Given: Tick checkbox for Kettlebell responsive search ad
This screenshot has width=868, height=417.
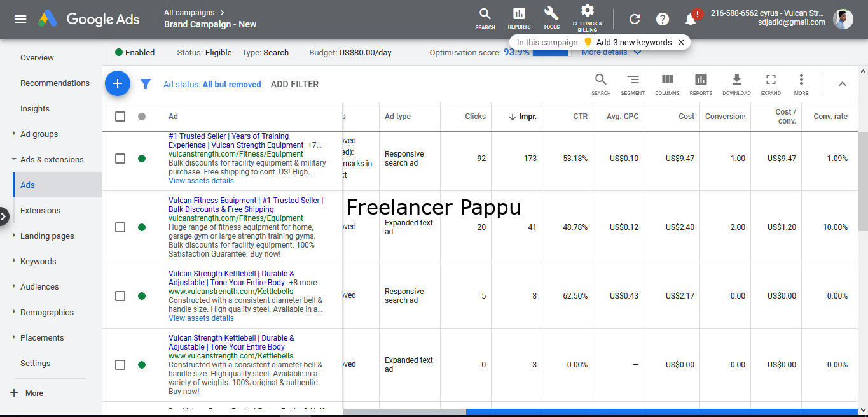Looking at the screenshot, I should tap(120, 296).
